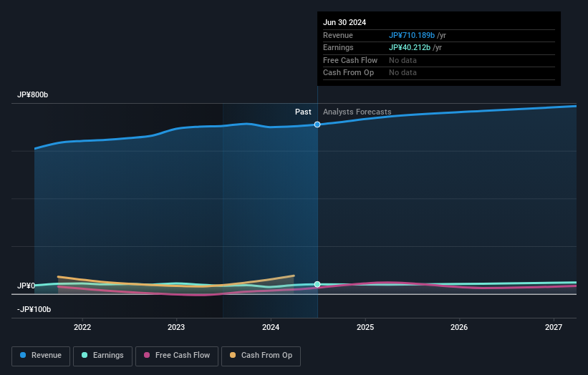The height and width of the screenshot is (375, 588).
Task: Click the orange Cash From Op legend dot
Action: (x=233, y=355)
